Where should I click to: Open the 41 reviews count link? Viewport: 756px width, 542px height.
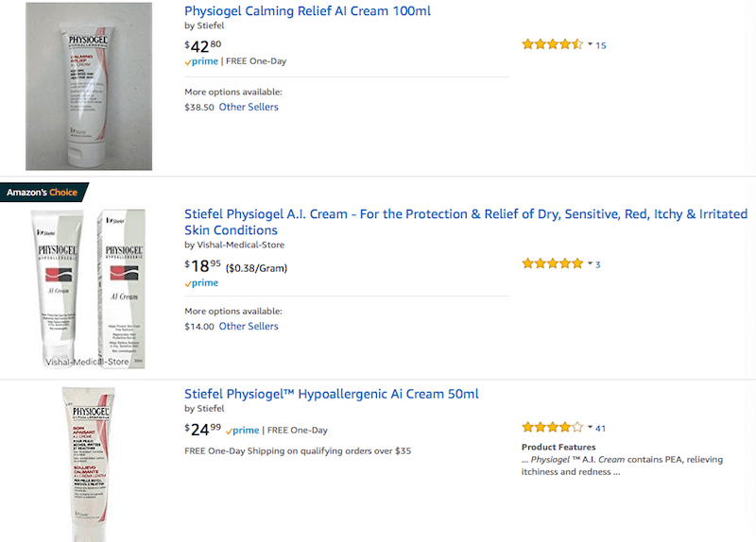[x=601, y=429]
